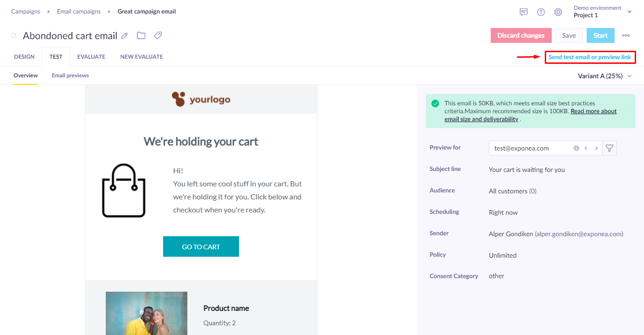This screenshot has width=644, height=335.
Task: Open the help question mark icon
Action: 541,12
